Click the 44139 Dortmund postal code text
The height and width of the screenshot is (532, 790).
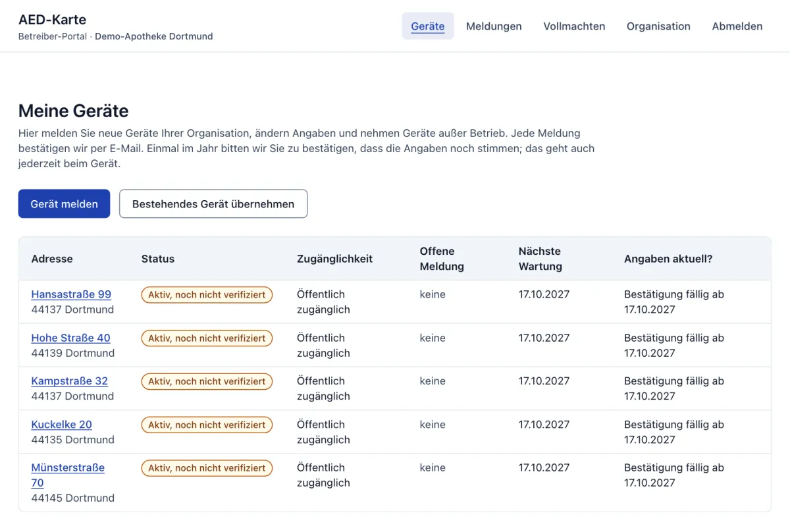[x=72, y=353]
